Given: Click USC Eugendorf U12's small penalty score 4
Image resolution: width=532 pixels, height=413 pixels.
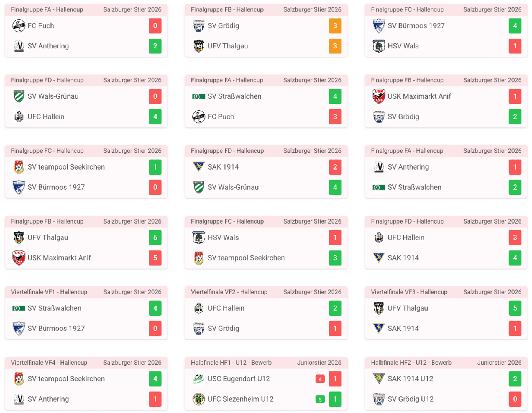Looking at the screenshot, I should pos(320,379).
